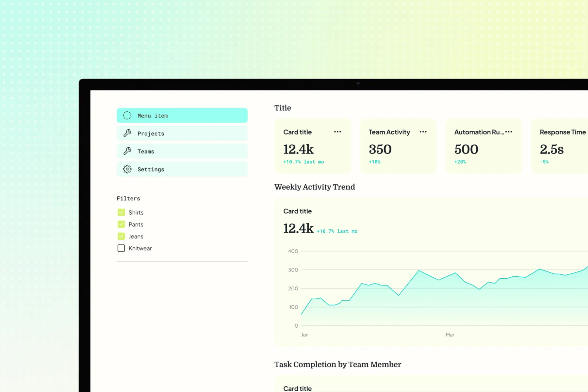Click the +10.7% last mo text in the chart card
Viewport: 588px width, 392px height.
click(x=337, y=231)
